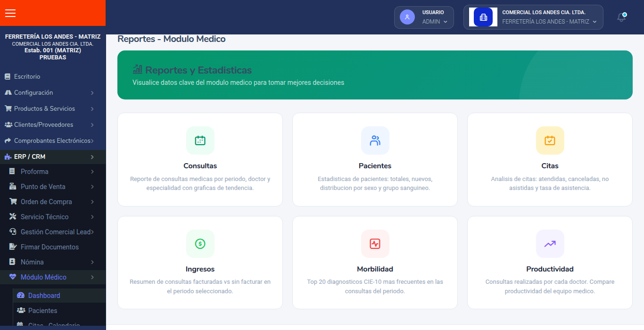Click the heartbeat icon for Módulo Médico

13,277
